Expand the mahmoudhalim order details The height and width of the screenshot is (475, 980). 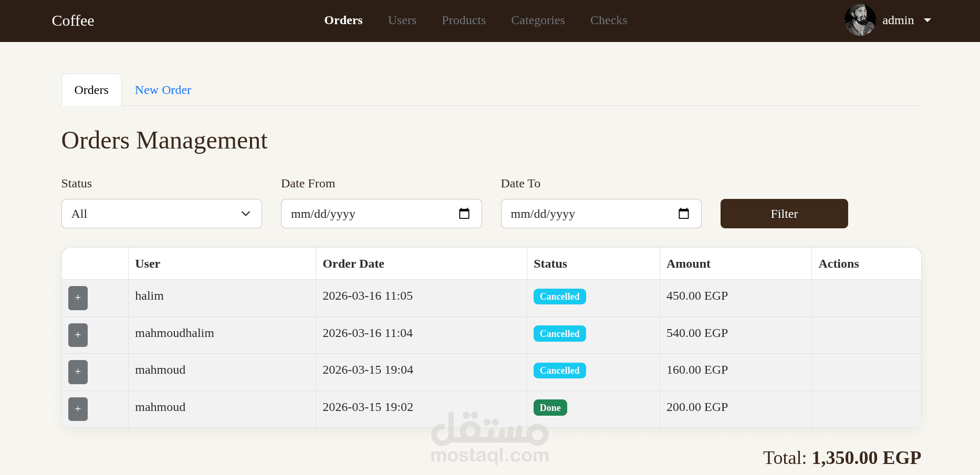(x=78, y=335)
